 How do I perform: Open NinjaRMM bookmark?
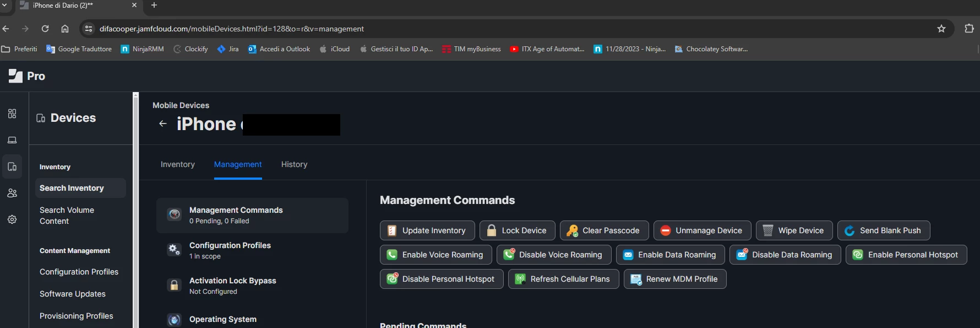tap(142, 49)
